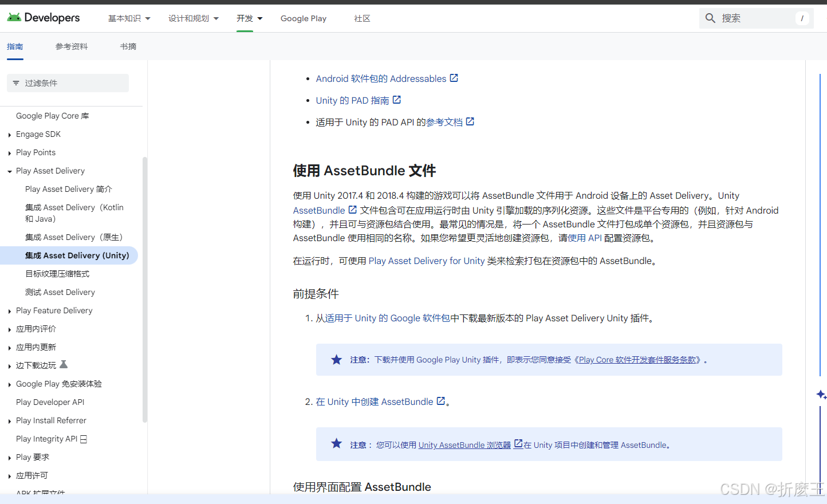The height and width of the screenshot is (504, 827).
Task: Open Play Developer API in sidebar
Action: pyautogui.click(x=50, y=402)
